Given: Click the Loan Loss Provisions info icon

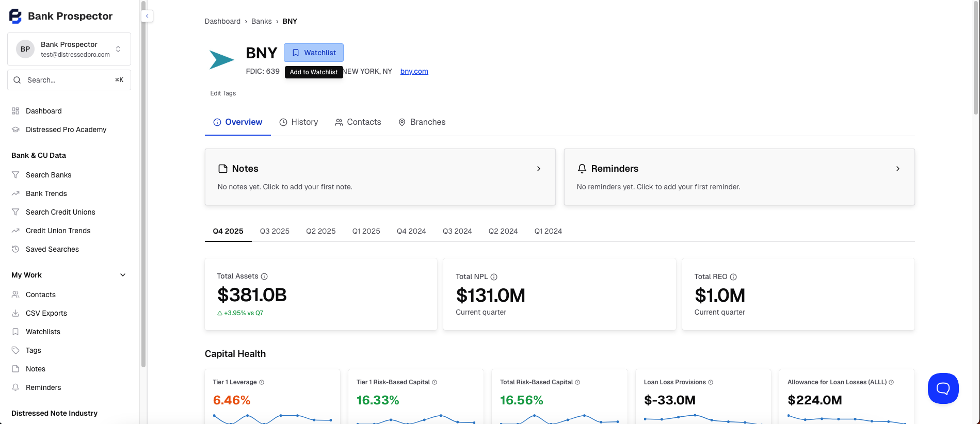Looking at the screenshot, I should pos(711,382).
